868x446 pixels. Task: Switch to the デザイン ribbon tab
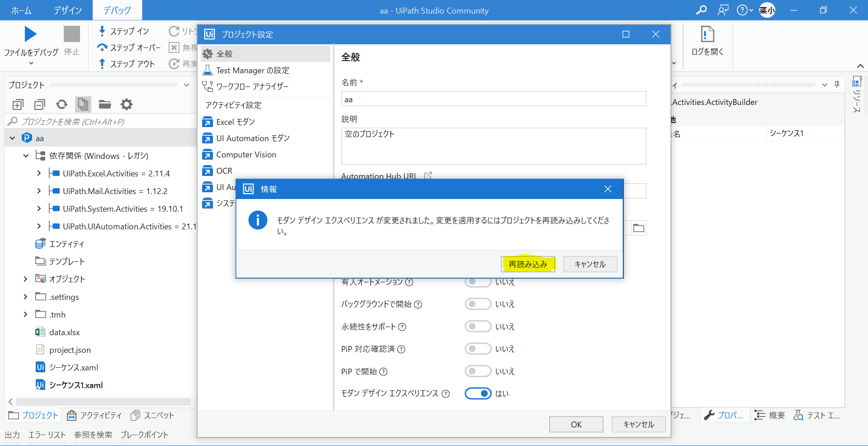68,10
